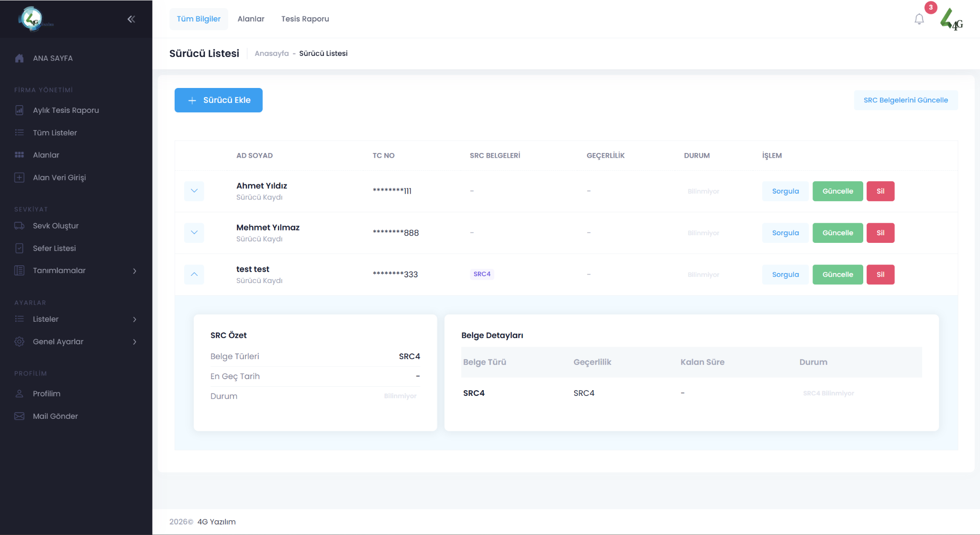This screenshot has width=980, height=535.
Task: Open the 4G user profile avatar
Action: (x=951, y=20)
